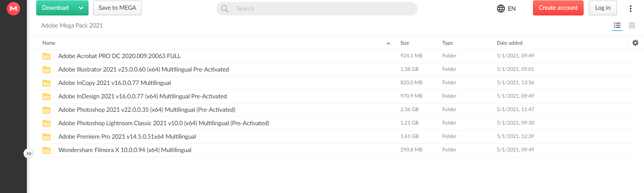Click the Save to MEGA button
Image resolution: width=644 pixels, height=193 pixels.
pyautogui.click(x=117, y=8)
